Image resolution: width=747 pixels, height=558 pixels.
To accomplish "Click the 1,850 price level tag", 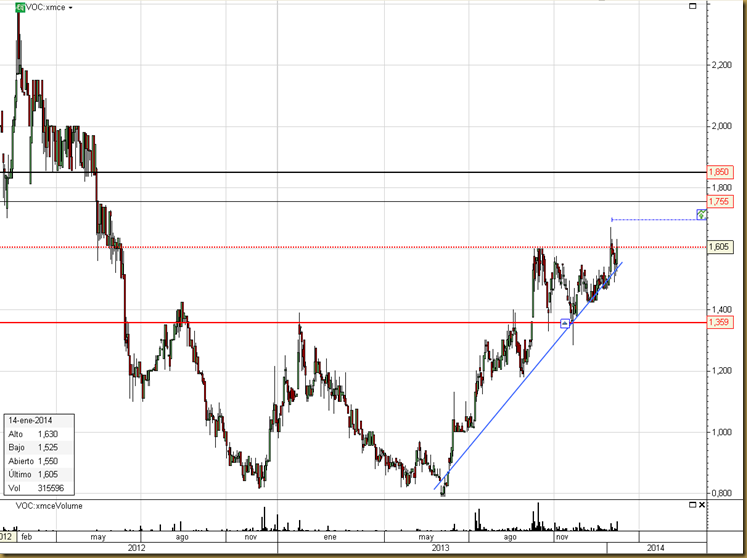I will 719,172.
